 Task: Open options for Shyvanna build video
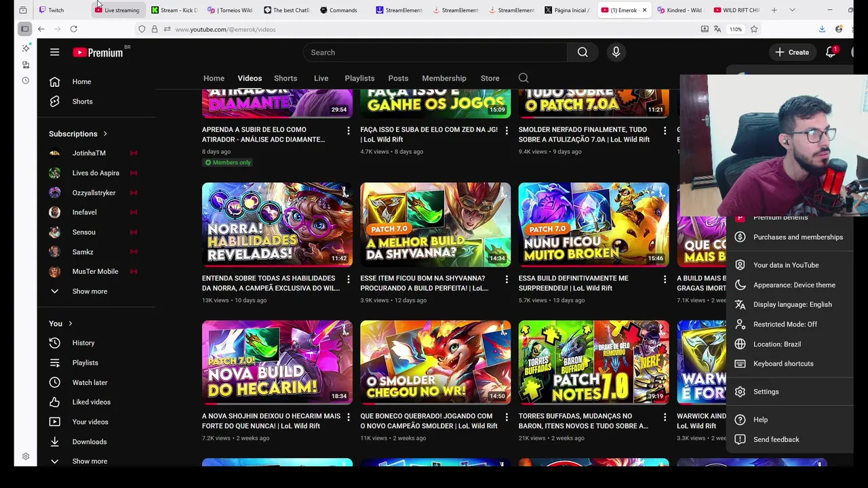507,279
